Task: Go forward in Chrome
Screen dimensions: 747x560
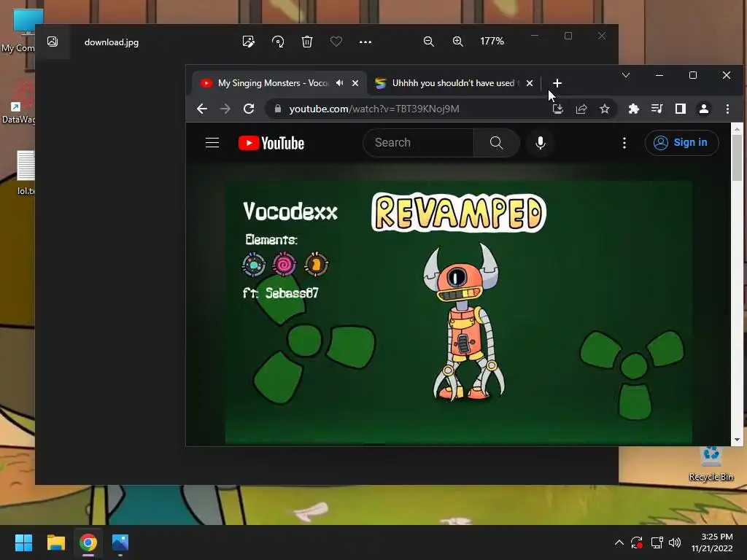Action: tap(225, 109)
